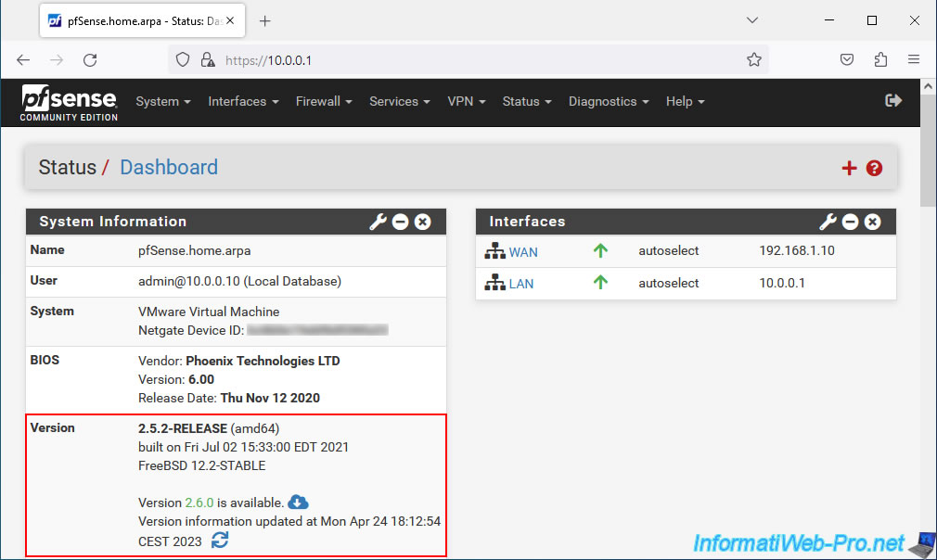Select the 2.5.2-RELEASE version text

[182, 428]
